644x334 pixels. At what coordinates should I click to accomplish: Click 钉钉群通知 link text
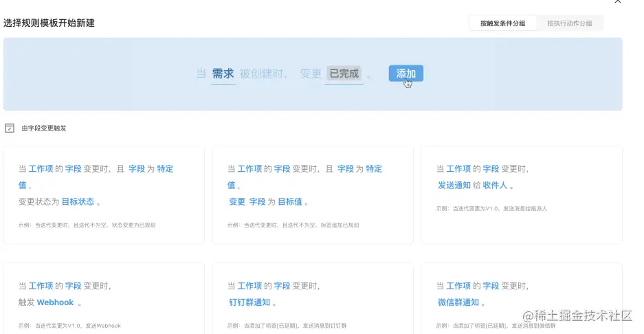pos(249,302)
